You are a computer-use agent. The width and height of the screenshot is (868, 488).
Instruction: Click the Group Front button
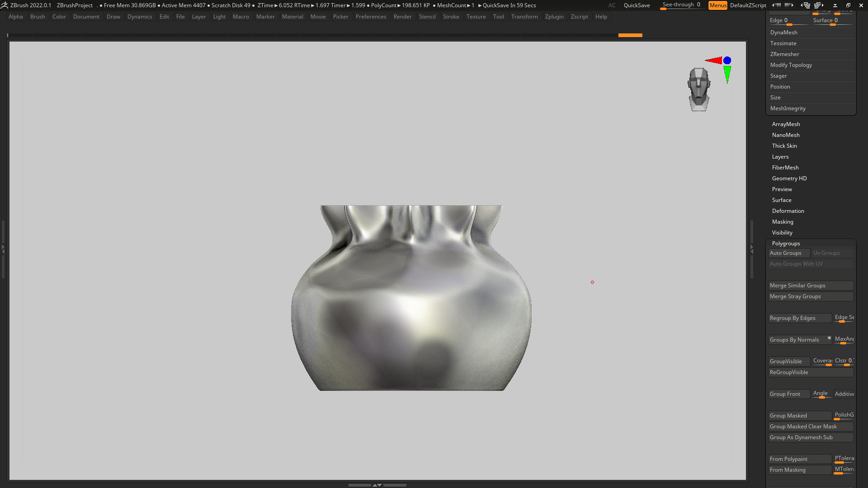pyautogui.click(x=789, y=394)
